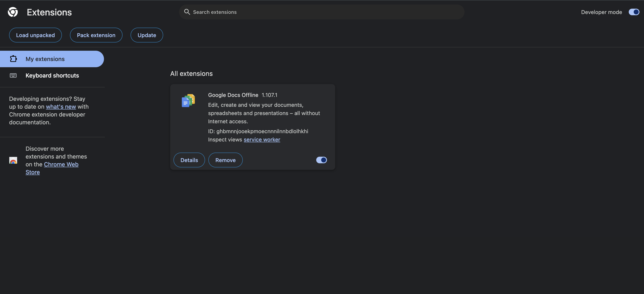
Task: Click Pack extension button
Action: point(96,35)
